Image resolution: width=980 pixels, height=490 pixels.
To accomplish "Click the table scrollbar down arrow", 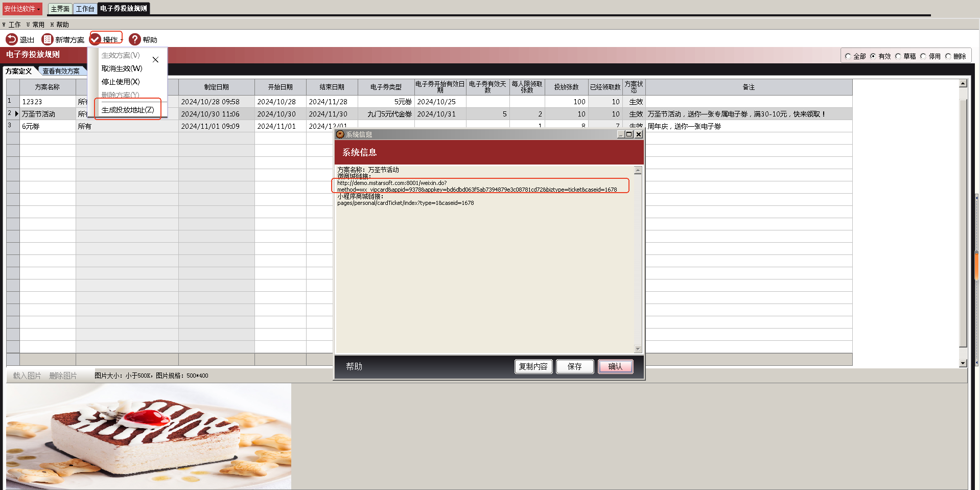I will (x=963, y=363).
